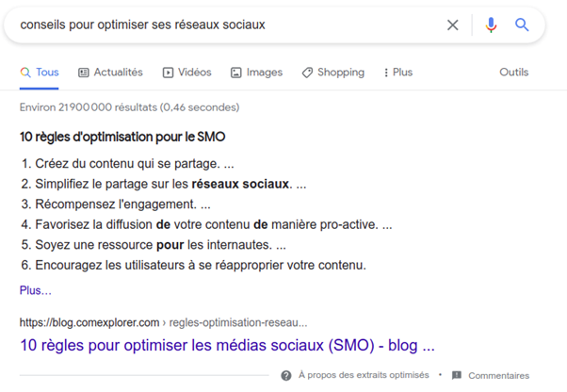Image resolution: width=567 pixels, height=392 pixels.
Task: Expand the list with the Plus… link
Action: point(36,290)
